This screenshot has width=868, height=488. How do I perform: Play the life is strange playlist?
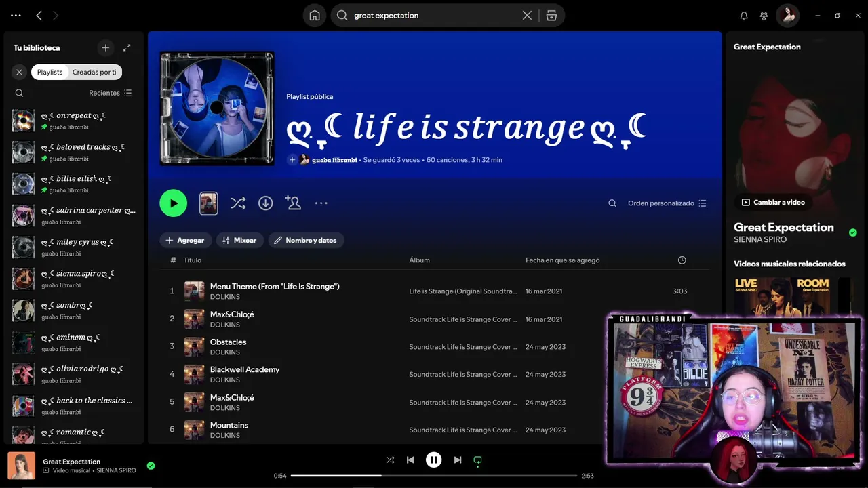(x=174, y=203)
